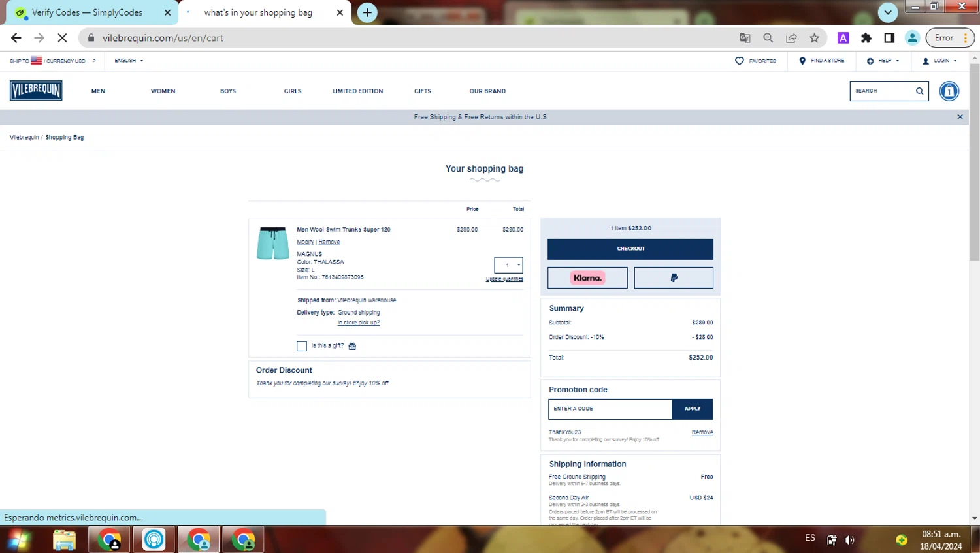Viewport: 980px width, 553px height.
Task: Expand the Login dropdown
Action: click(939, 61)
